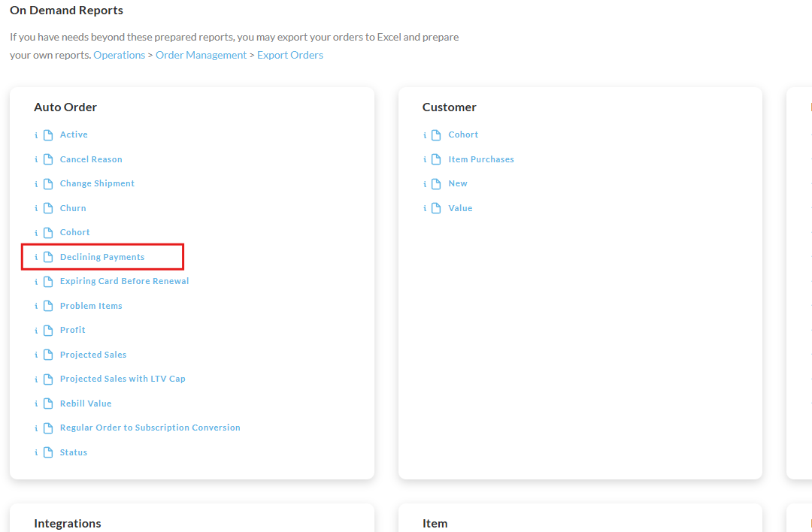Click the info icon beside Auto Order Cohort

coord(36,233)
